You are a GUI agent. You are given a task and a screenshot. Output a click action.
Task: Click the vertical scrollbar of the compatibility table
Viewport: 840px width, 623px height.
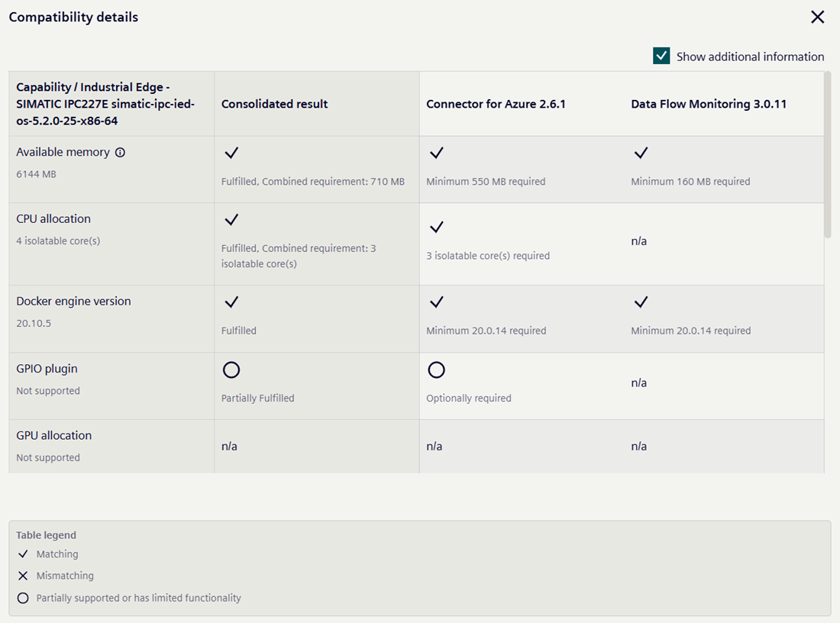coord(828,154)
